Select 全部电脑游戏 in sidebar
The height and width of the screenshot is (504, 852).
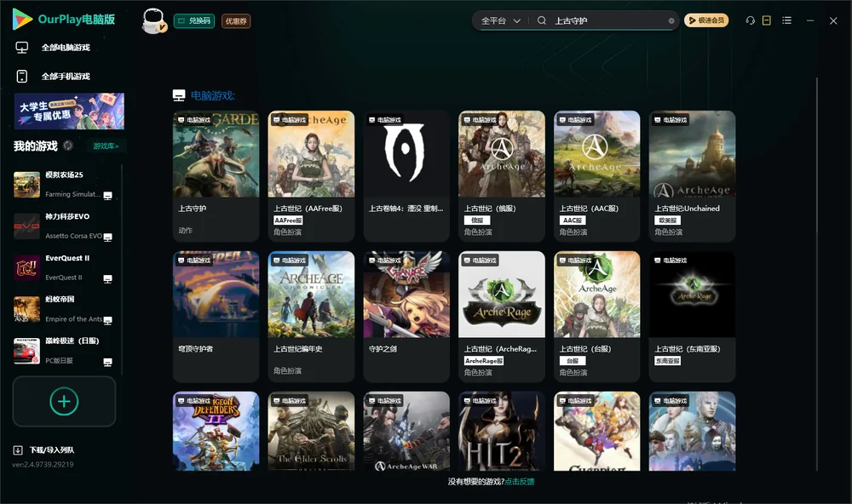66,48
